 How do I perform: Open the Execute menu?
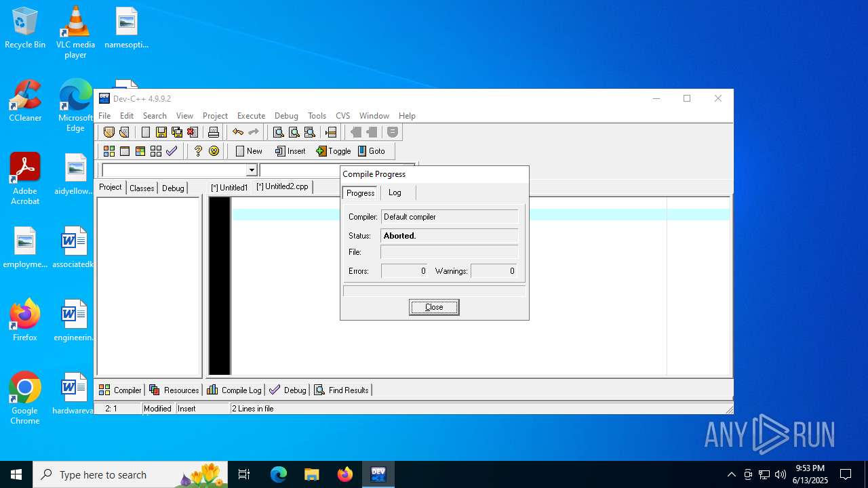(251, 116)
